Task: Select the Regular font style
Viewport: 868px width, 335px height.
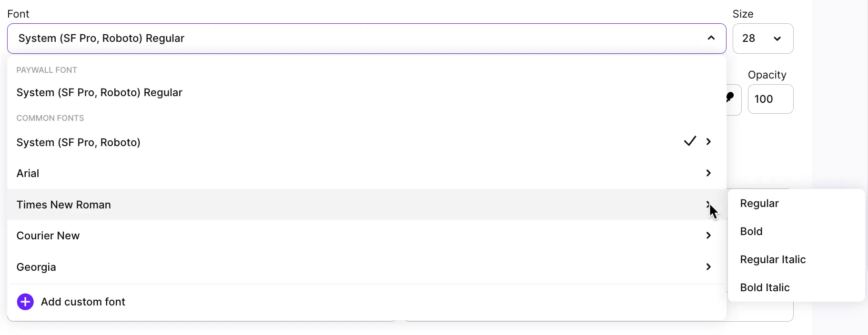Action: click(x=759, y=204)
